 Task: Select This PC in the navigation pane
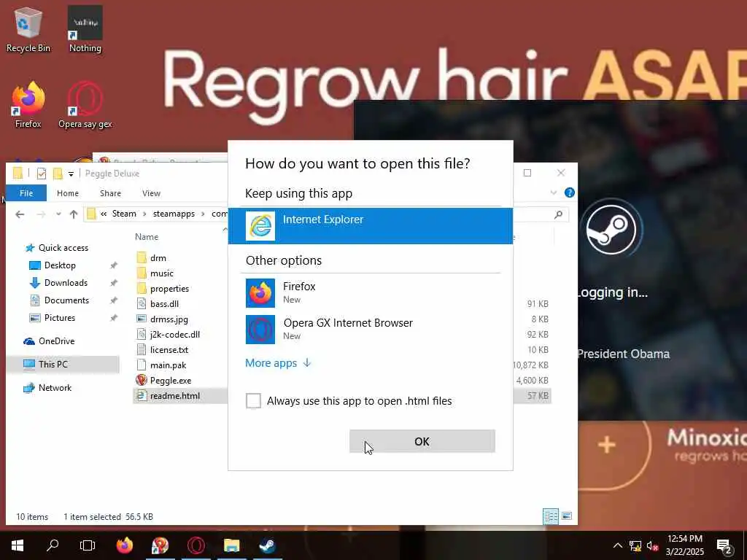pos(53,365)
